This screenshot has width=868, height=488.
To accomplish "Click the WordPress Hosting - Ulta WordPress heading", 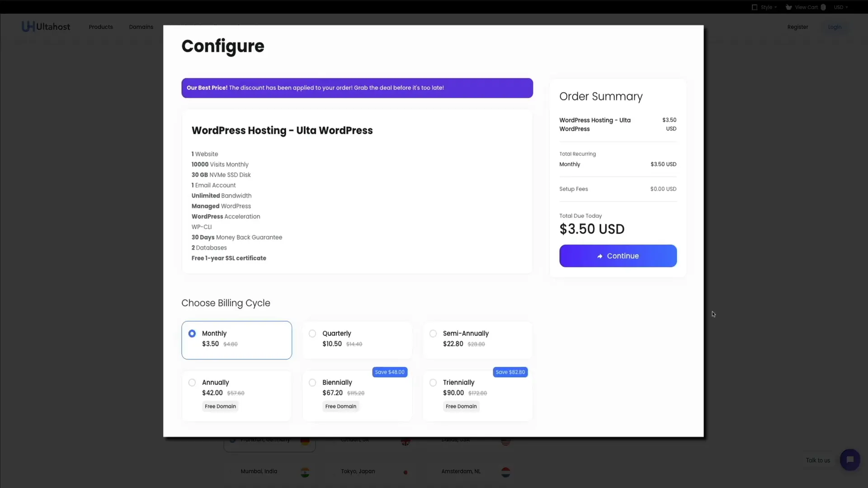I will [282, 131].
